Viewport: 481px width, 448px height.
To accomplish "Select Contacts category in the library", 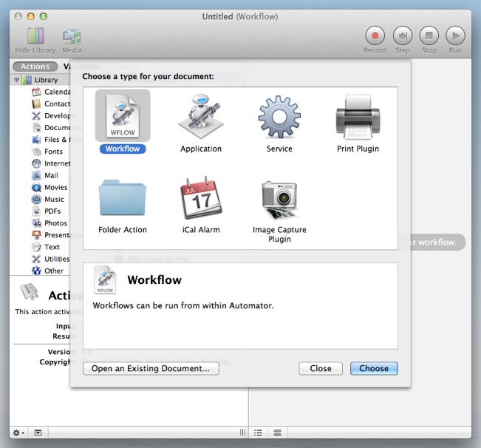I will coord(51,103).
